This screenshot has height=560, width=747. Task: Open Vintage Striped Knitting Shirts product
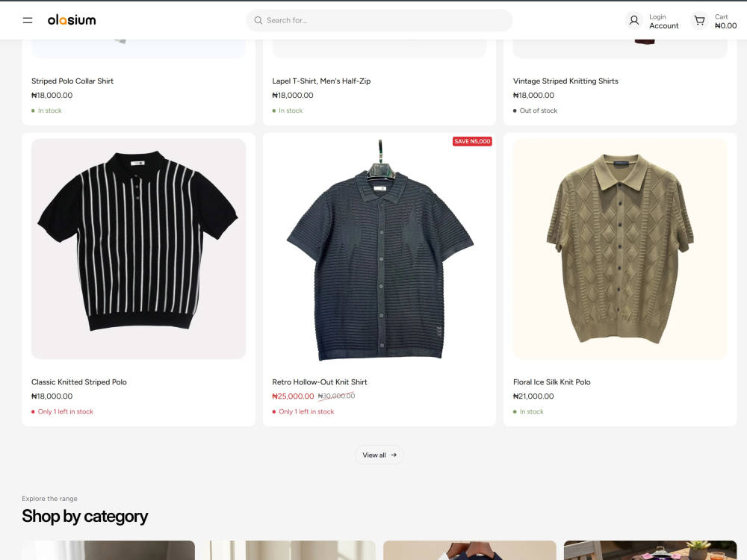click(x=565, y=81)
